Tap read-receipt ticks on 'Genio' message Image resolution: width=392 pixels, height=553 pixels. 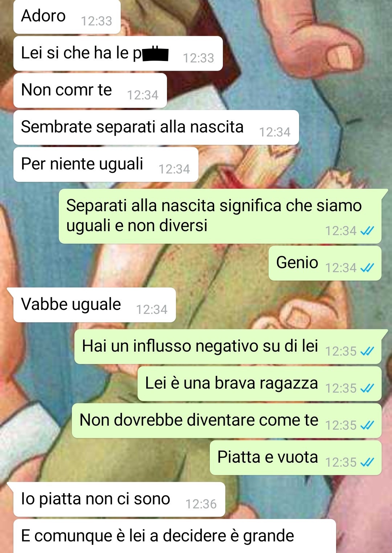click(367, 268)
